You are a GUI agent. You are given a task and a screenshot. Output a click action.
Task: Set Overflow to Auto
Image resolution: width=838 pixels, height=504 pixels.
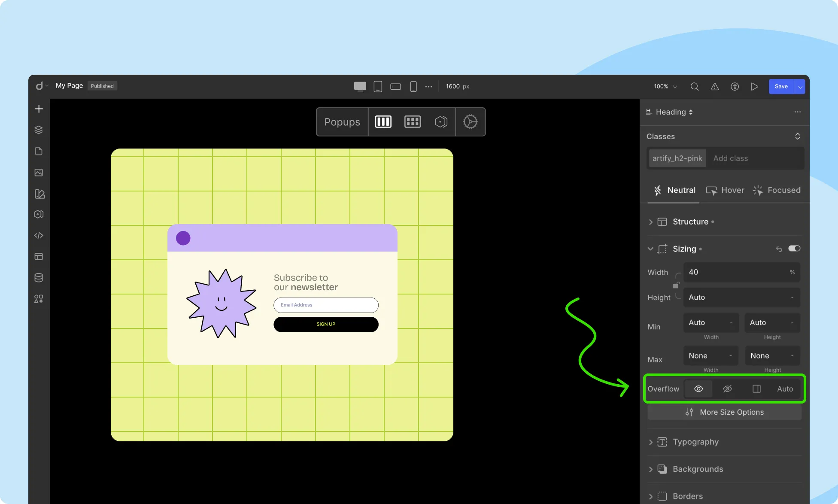pos(785,389)
